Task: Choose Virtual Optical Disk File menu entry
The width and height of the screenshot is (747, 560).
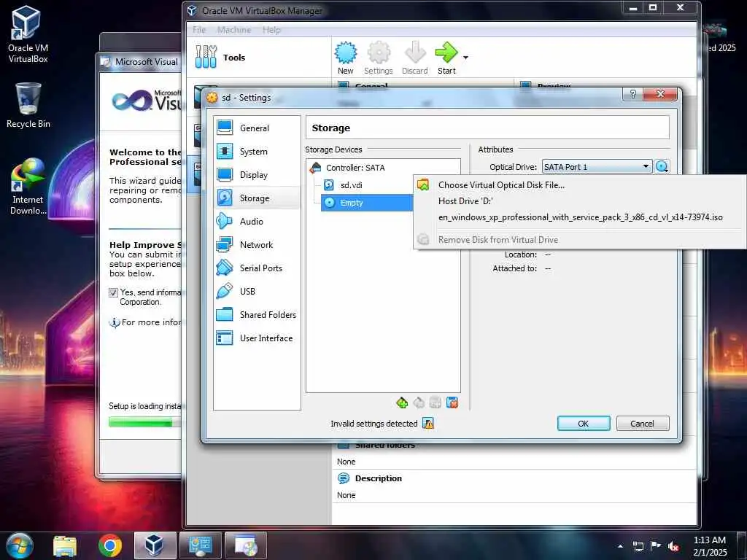Action: tap(579, 185)
